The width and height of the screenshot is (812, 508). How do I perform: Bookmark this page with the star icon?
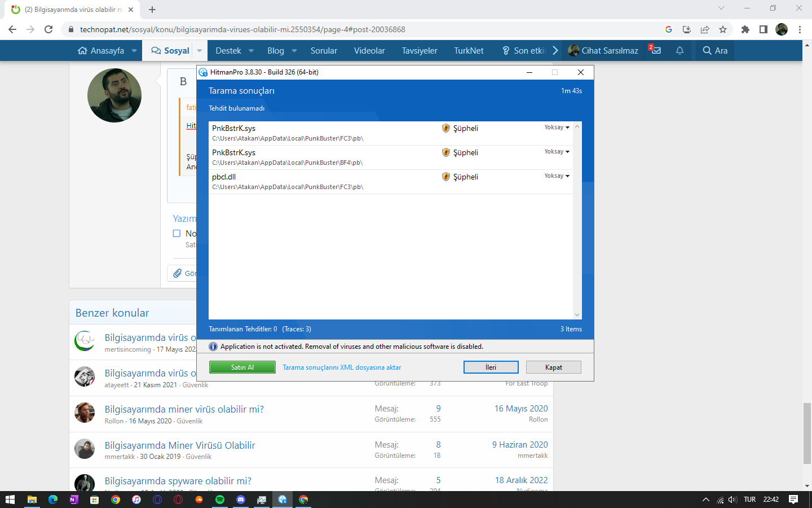(723, 29)
